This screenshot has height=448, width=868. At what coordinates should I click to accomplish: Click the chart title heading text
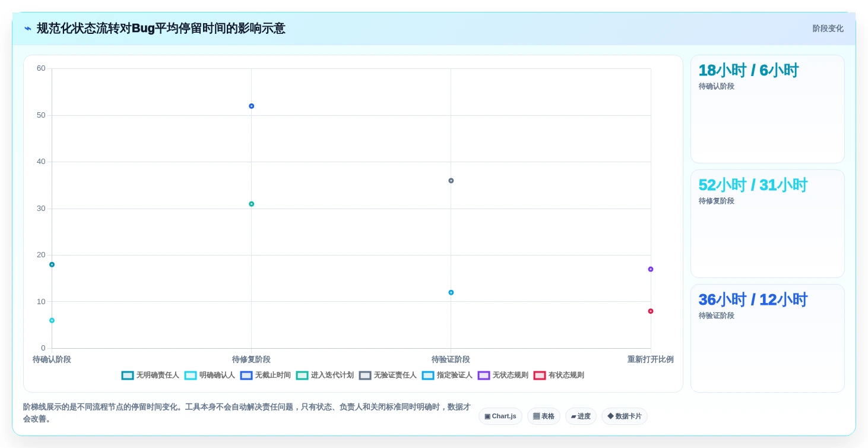[x=161, y=29]
